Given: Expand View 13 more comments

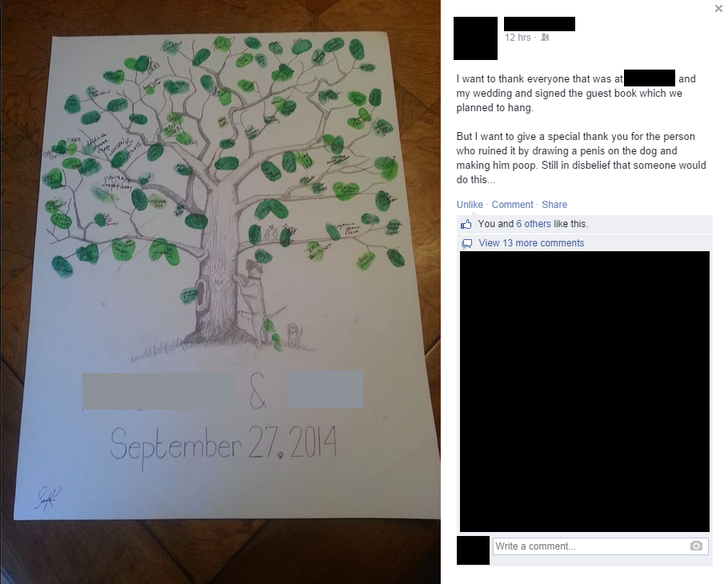Looking at the screenshot, I should (x=531, y=243).
